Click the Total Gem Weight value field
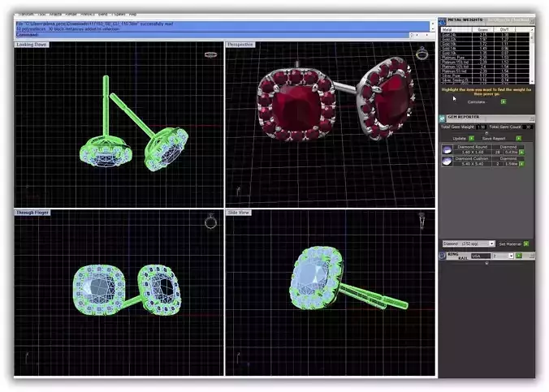The width and height of the screenshot is (549, 392). tap(482, 127)
